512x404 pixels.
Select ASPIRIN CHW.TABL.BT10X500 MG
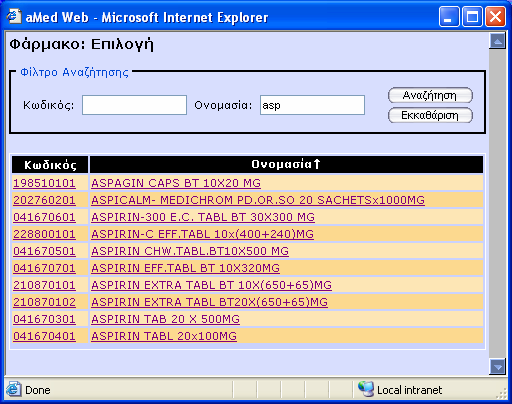tap(190, 251)
